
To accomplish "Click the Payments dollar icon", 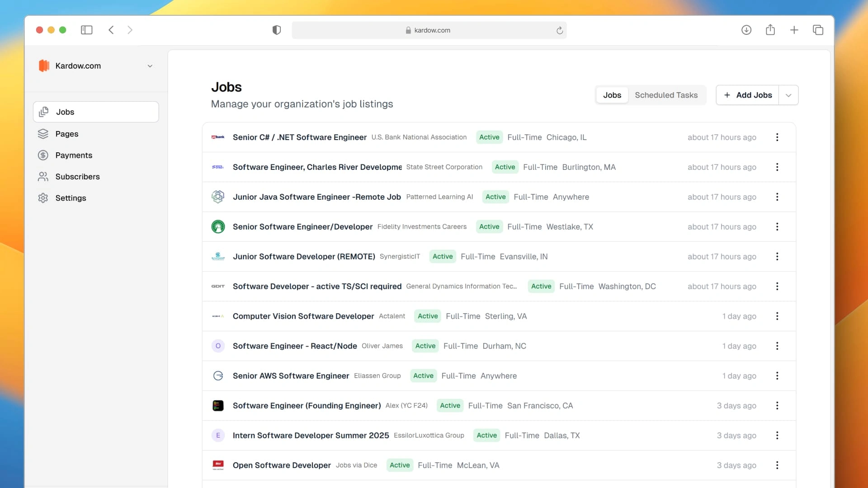I will pyautogui.click(x=43, y=155).
